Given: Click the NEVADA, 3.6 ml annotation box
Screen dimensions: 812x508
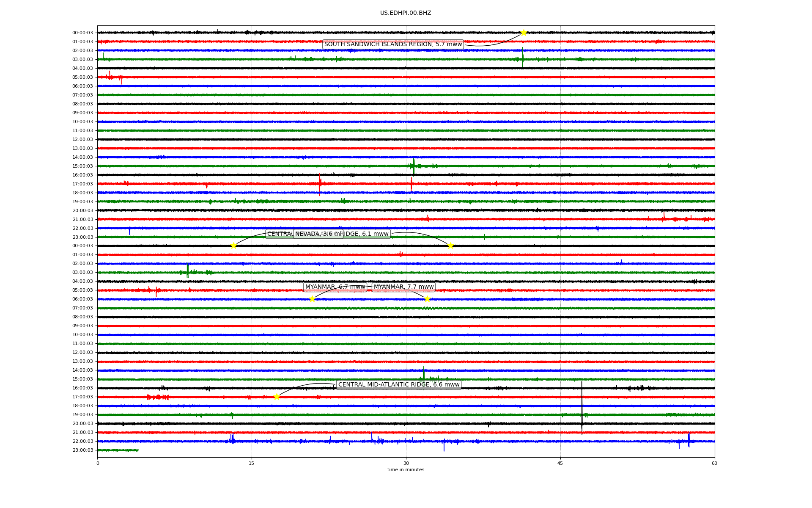Looking at the screenshot, I should click(x=318, y=234).
